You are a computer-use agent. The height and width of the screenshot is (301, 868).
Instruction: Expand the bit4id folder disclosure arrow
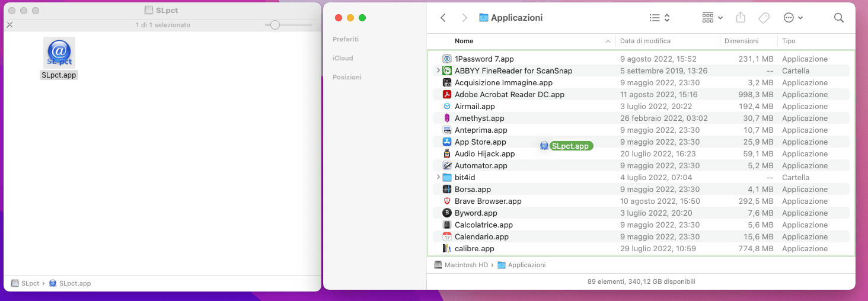pyautogui.click(x=438, y=177)
